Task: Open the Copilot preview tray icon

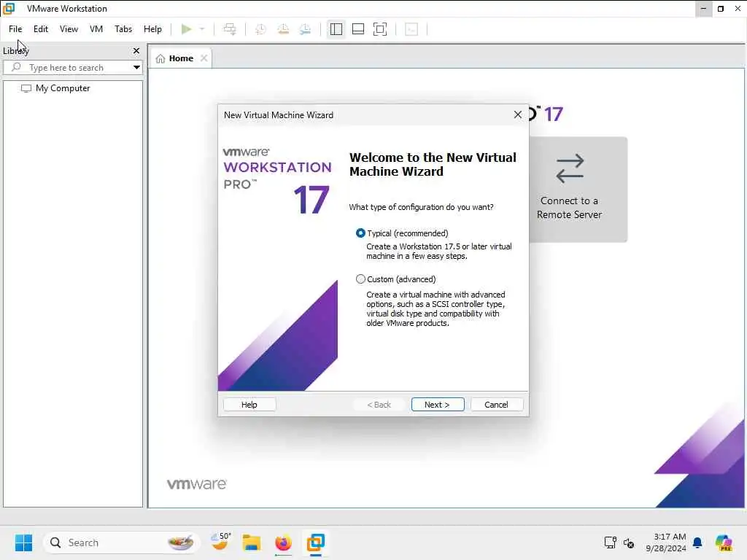Action: pos(724,542)
